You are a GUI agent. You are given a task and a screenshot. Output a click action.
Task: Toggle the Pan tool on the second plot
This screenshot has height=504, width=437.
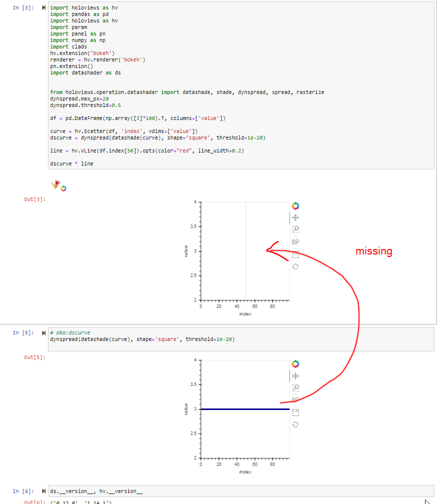click(295, 375)
